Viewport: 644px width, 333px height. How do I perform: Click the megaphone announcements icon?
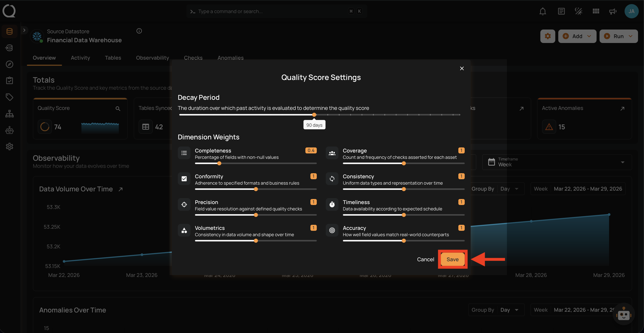(612, 11)
